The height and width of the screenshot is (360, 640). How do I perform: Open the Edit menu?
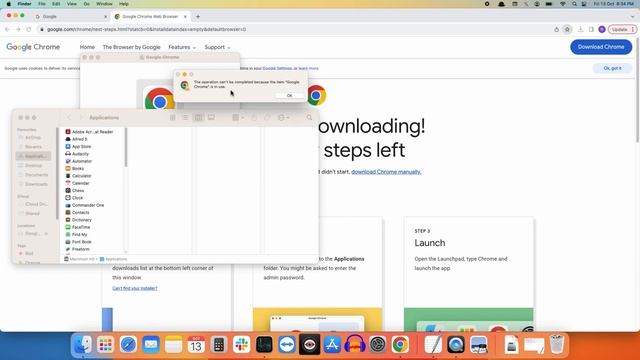coord(56,4)
